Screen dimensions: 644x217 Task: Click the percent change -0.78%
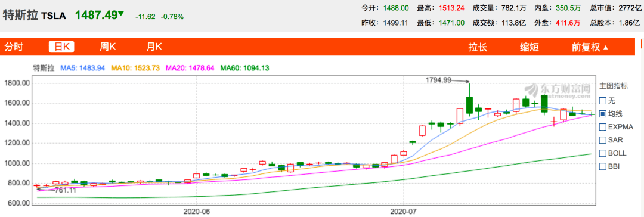(172, 17)
